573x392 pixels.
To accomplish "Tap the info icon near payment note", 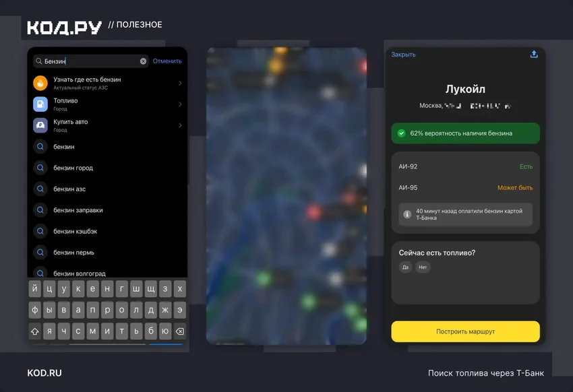I will [x=407, y=215].
